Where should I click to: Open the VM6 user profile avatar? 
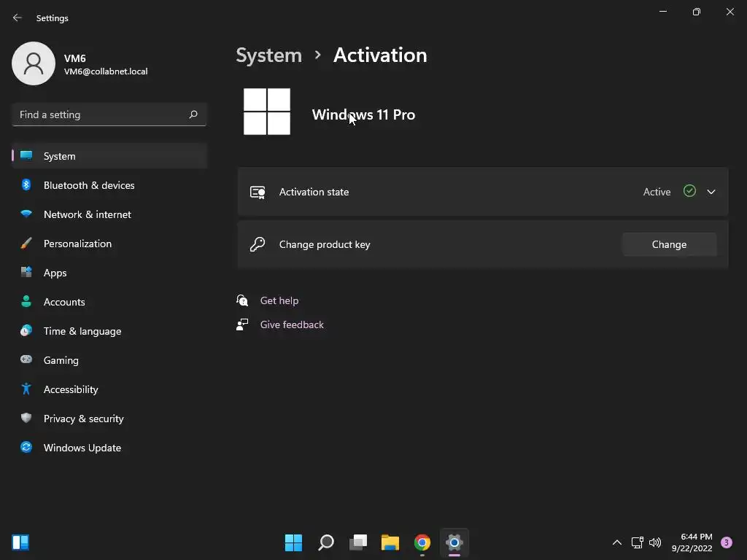(x=34, y=63)
